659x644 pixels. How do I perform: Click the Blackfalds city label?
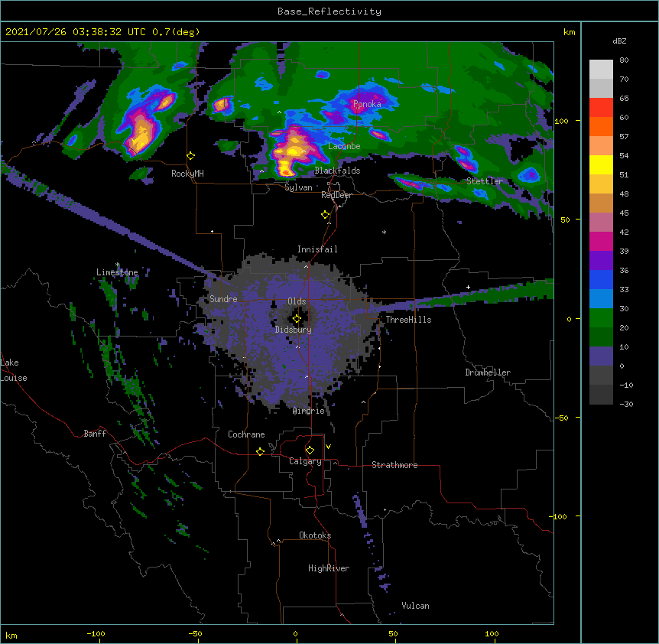[x=337, y=171]
